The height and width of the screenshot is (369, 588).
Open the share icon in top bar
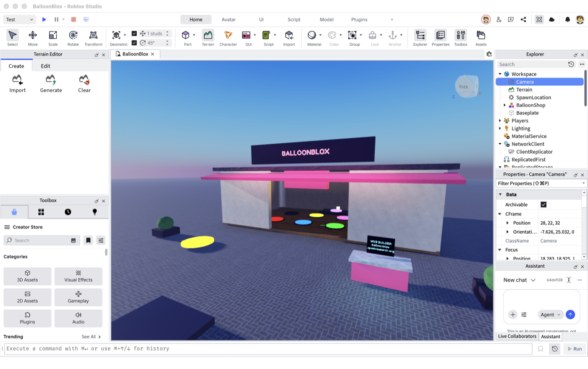[x=523, y=19]
